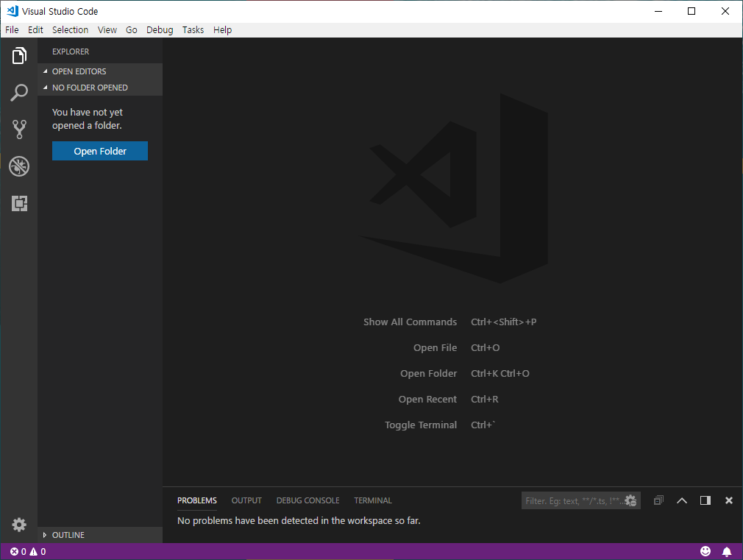Open the Edit menu
Image resolution: width=743 pixels, height=560 pixels.
pyautogui.click(x=35, y=30)
